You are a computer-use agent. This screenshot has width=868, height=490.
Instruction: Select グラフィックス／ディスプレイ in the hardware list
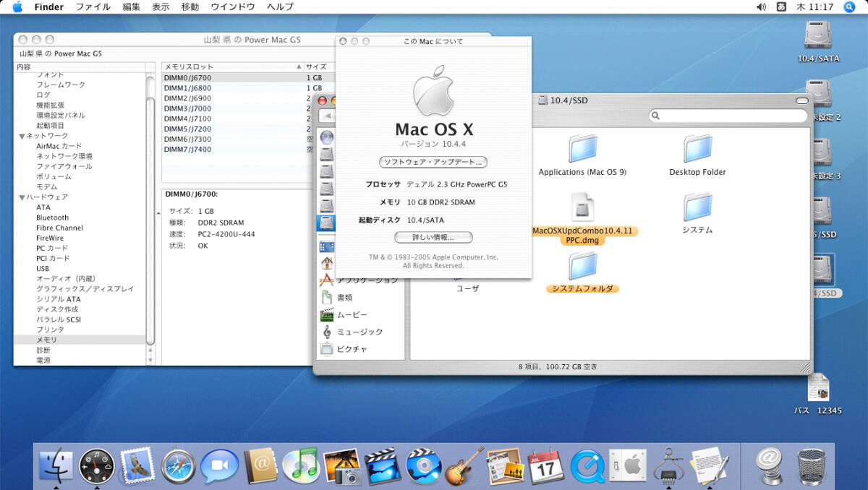coord(85,289)
